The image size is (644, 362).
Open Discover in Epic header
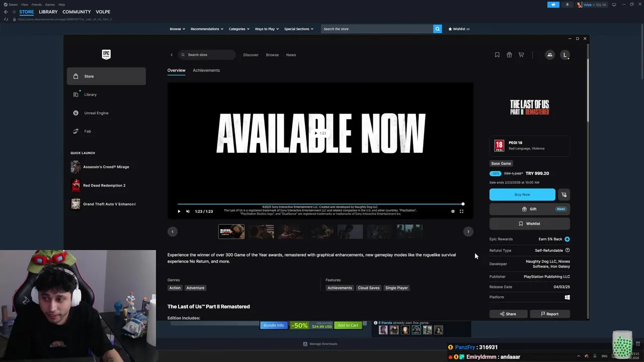pyautogui.click(x=251, y=55)
